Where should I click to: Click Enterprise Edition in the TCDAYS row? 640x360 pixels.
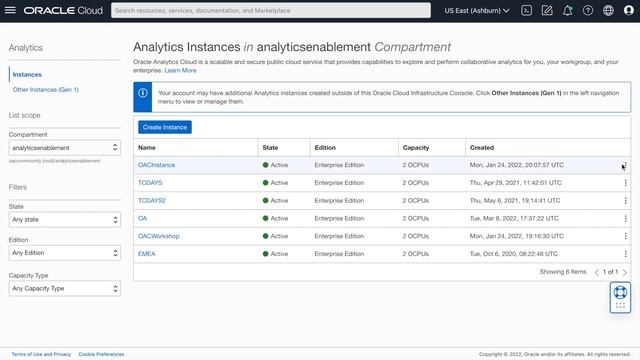coord(339,183)
